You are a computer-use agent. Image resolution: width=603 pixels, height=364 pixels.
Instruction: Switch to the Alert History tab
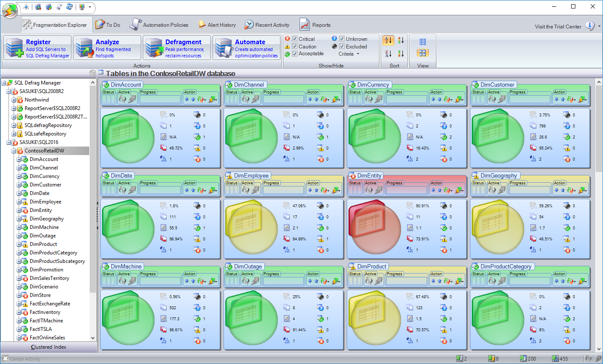tap(217, 25)
